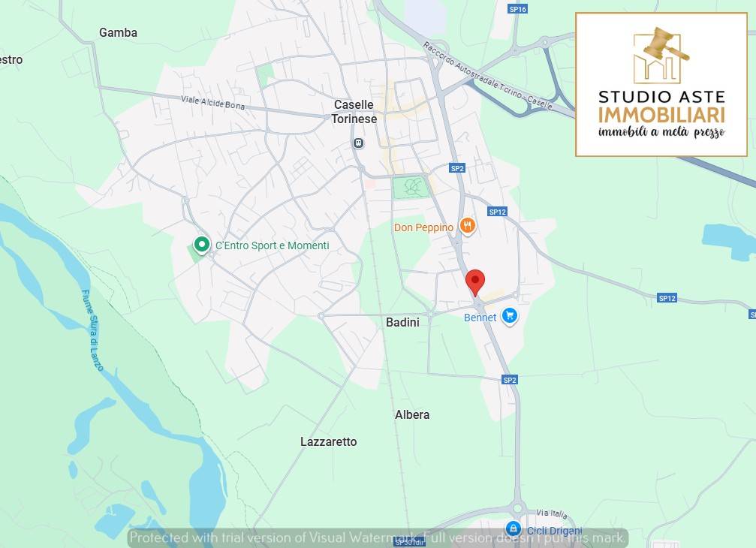Select the Caselle Torinese train station icon

(x=358, y=143)
